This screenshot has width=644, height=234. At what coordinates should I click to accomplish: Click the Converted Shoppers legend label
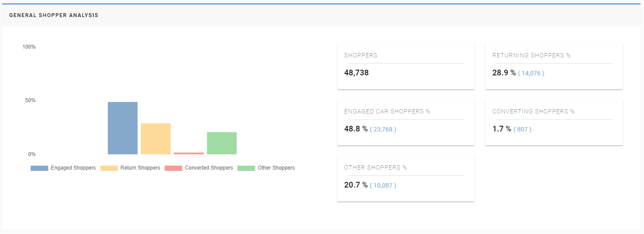coord(209,168)
